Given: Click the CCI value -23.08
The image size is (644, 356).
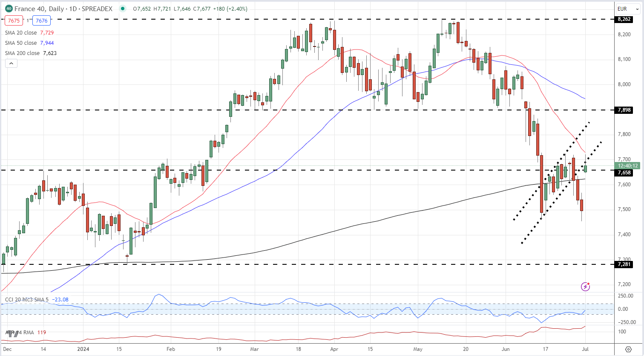Looking at the screenshot, I should (60, 300).
